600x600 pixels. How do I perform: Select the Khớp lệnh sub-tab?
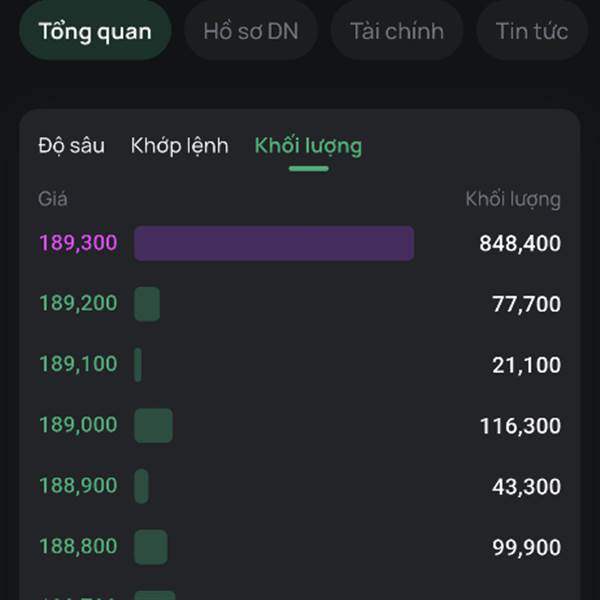point(179,146)
